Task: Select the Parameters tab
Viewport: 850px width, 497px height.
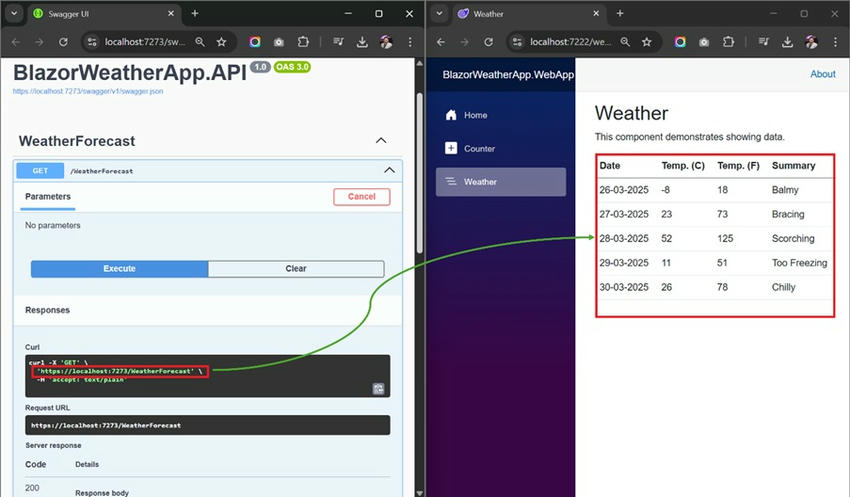Action: [x=48, y=197]
